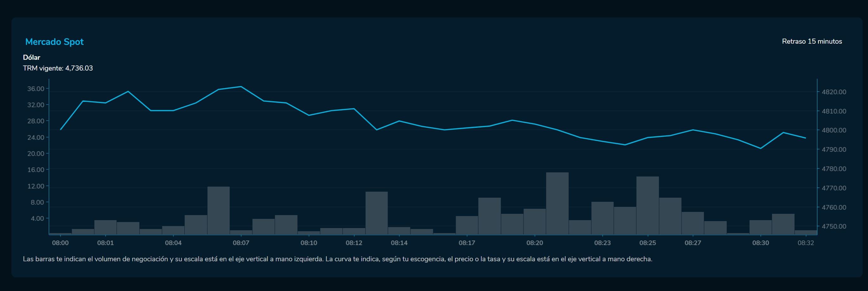Select the 16.00 label on left axis
The height and width of the screenshot is (291, 868).
coord(36,170)
